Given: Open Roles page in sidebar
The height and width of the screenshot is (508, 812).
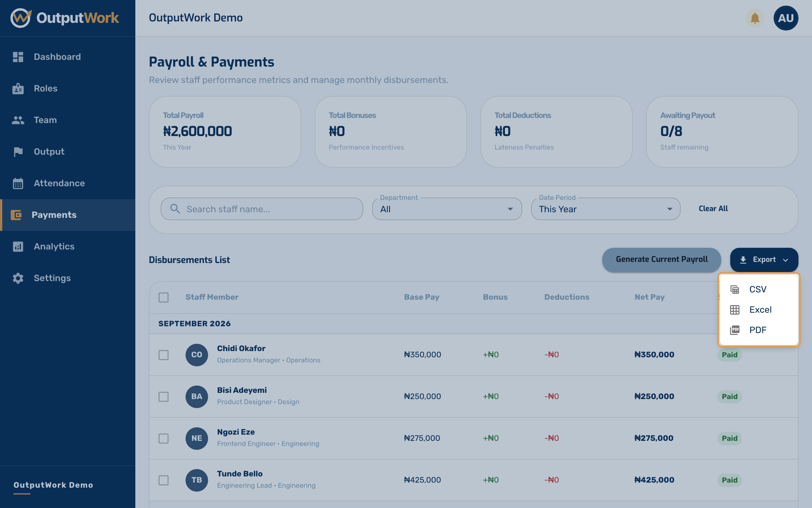Looking at the screenshot, I should (67, 89).
